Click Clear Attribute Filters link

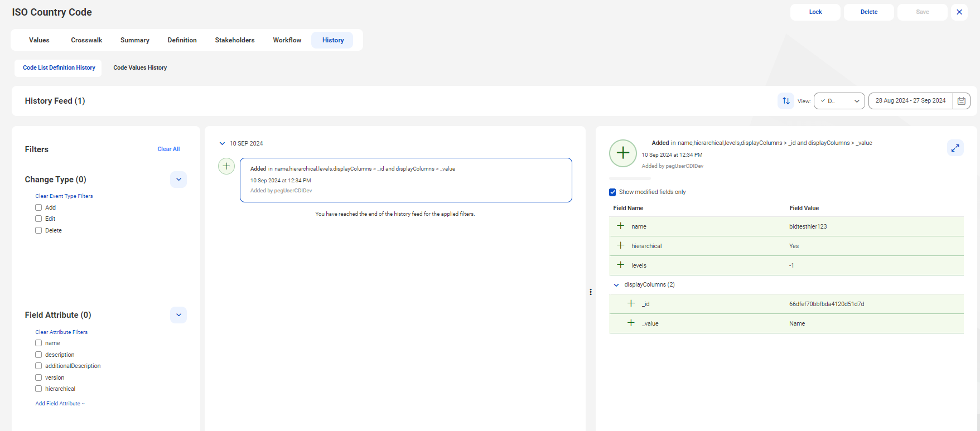[x=61, y=332]
